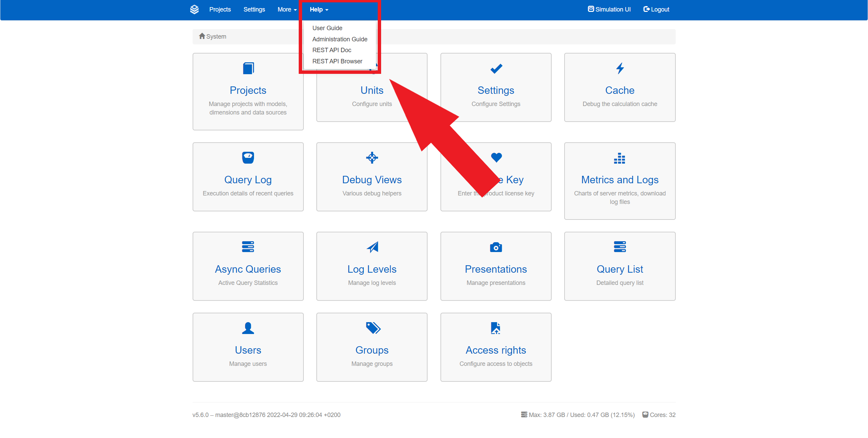Open the Administration Guide link
Image resolution: width=868 pixels, height=438 pixels.
click(x=339, y=39)
